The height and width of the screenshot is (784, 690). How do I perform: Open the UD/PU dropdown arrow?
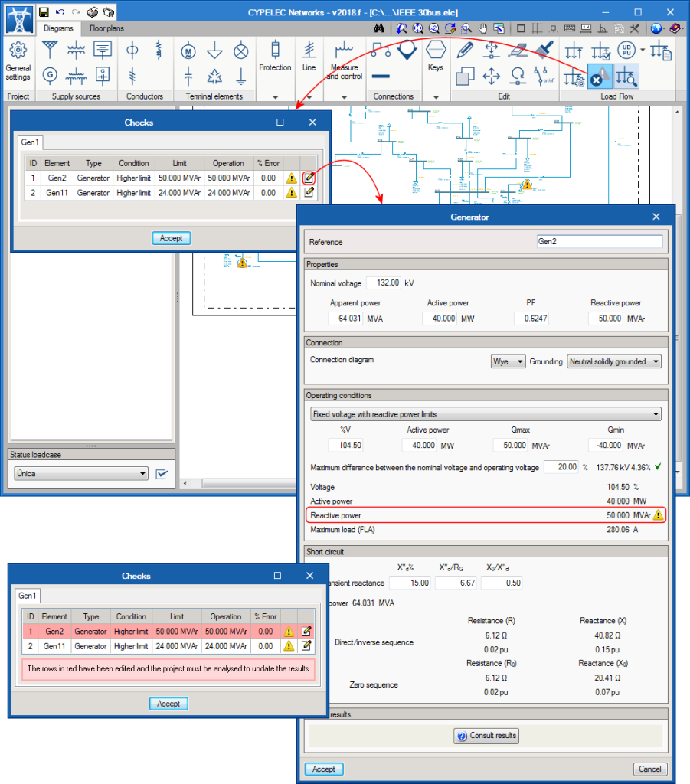point(642,50)
